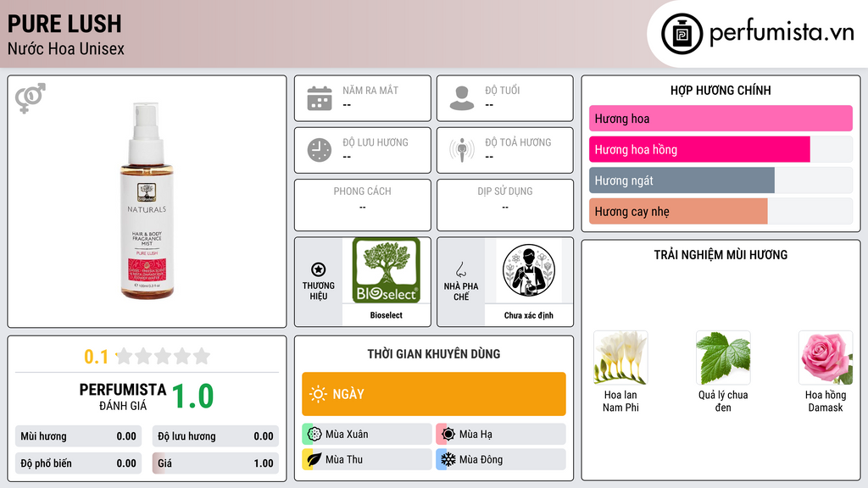The width and height of the screenshot is (868, 488).
Task: Click the Hương hoa accord bar
Action: (721, 119)
